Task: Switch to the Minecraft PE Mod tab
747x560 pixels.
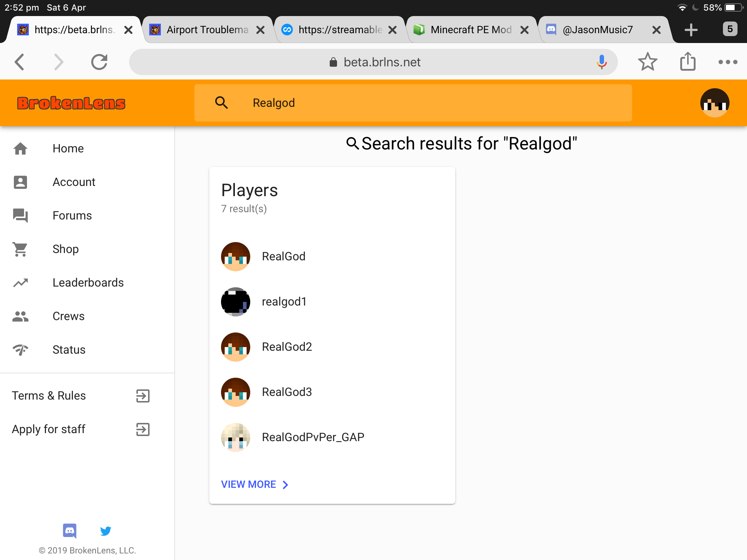Action: click(x=471, y=30)
